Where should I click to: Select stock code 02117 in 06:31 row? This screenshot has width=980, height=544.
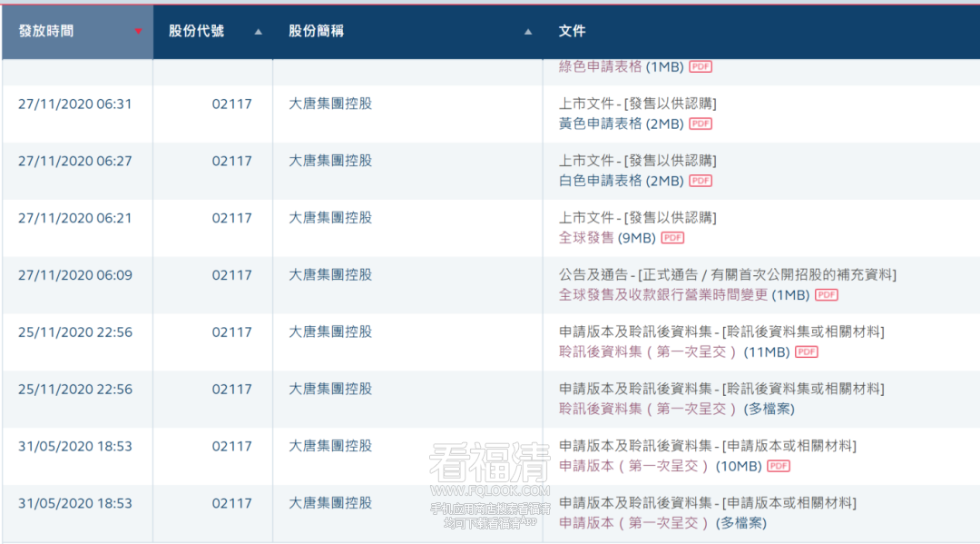click(232, 104)
